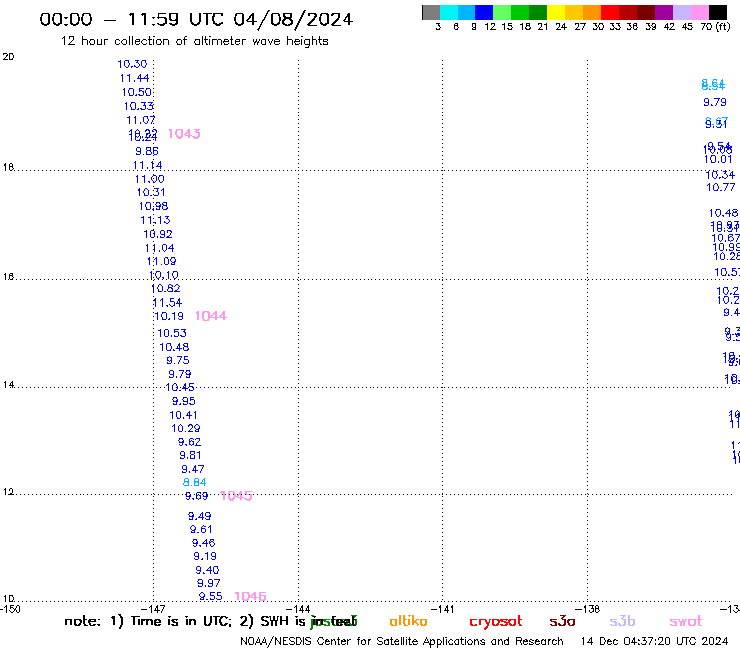Click the pink swot legend label
This screenshot has height=650, width=740.
686,622
